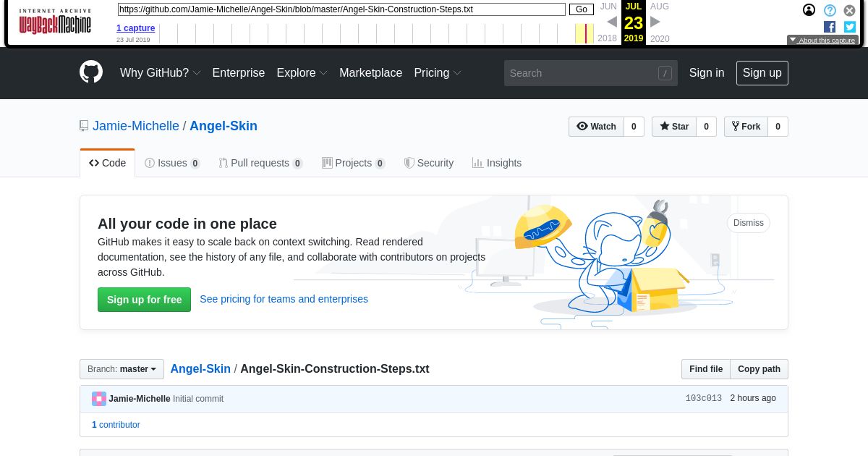Click Jamie-Michelle commit author name

click(140, 399)
